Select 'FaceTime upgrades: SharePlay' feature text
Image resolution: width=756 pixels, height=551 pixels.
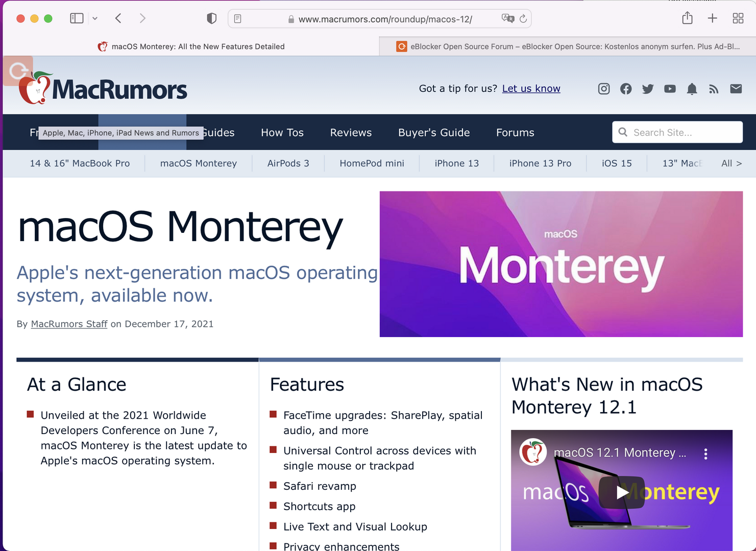coord(383,422)
